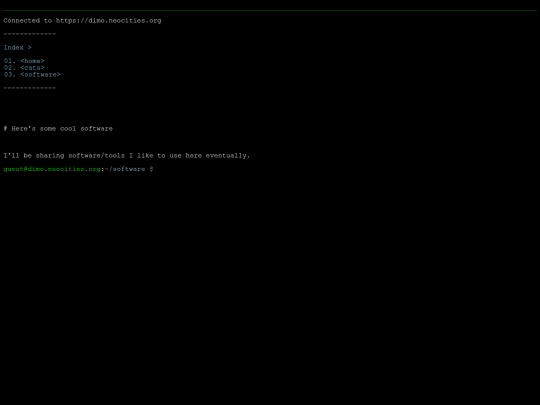Click the 'I'll be sharing software/tools' sentence

coord(127,156)
